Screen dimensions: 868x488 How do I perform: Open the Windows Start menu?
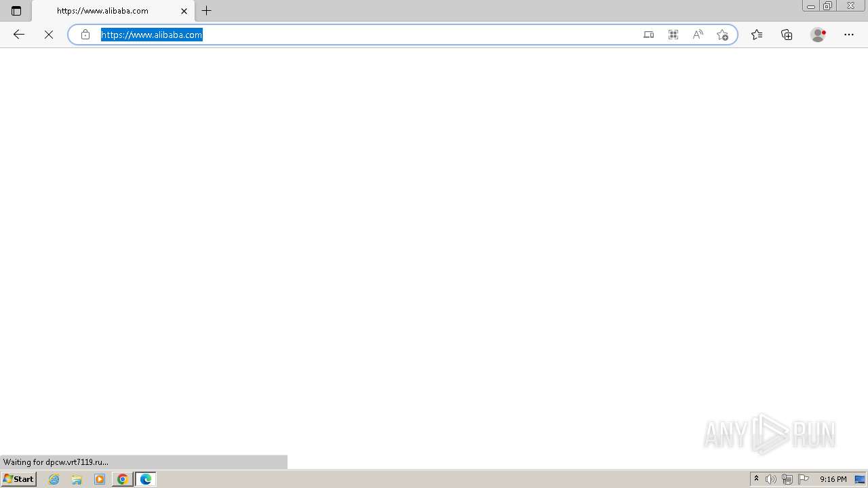pyautogui.click(x=18, y=479)
